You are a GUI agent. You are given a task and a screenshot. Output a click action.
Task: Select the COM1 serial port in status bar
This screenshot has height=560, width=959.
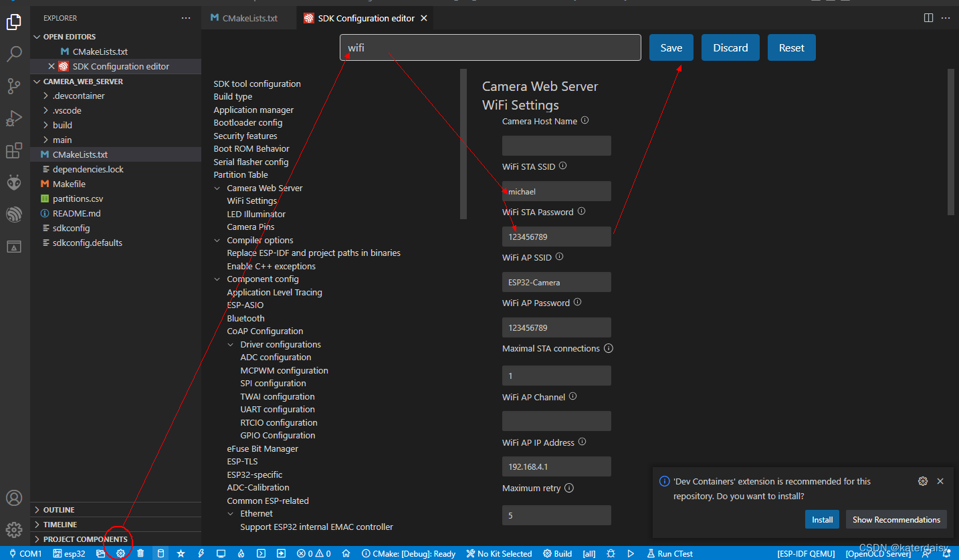tap(25, 553)
